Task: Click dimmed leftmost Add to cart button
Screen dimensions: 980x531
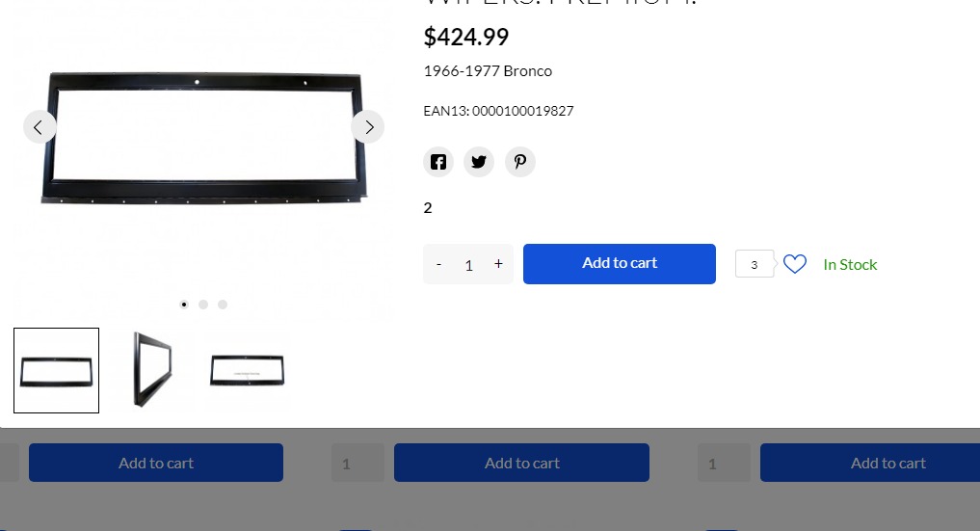Action: click(x=156, y=463)
